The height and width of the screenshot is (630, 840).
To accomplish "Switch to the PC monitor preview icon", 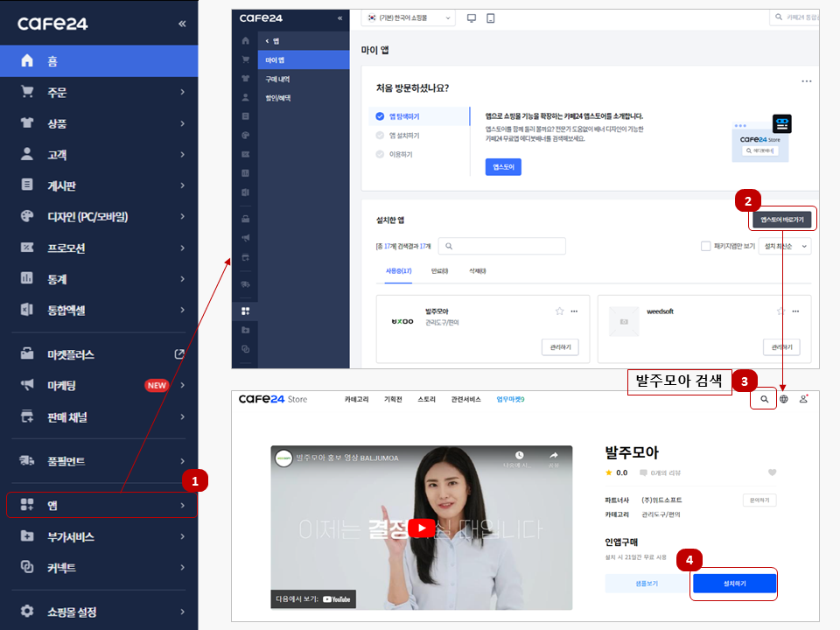I will (x=472, y=18).
